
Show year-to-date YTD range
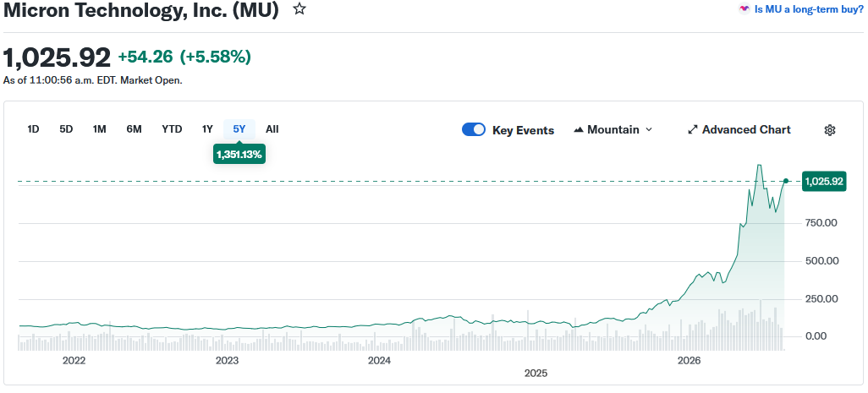pos(172,129)
